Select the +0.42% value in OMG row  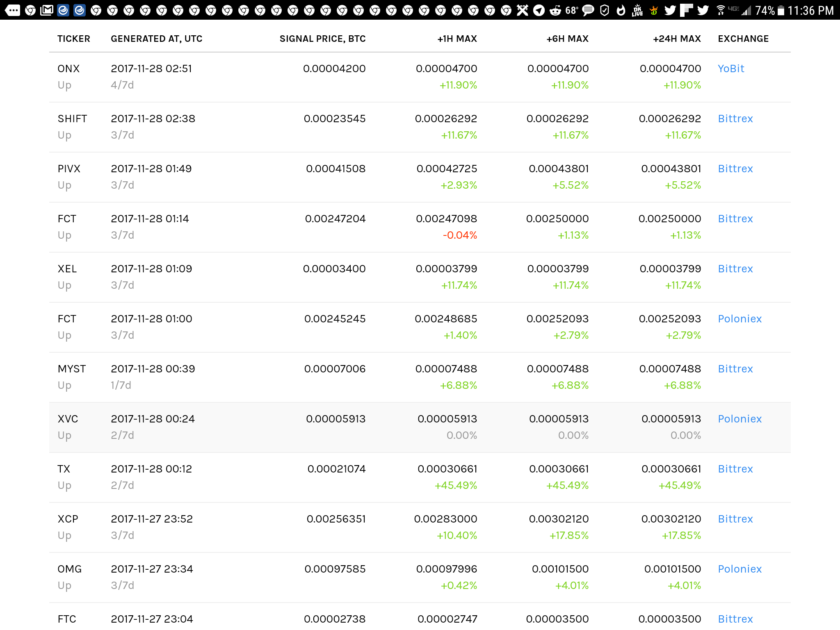459,585
